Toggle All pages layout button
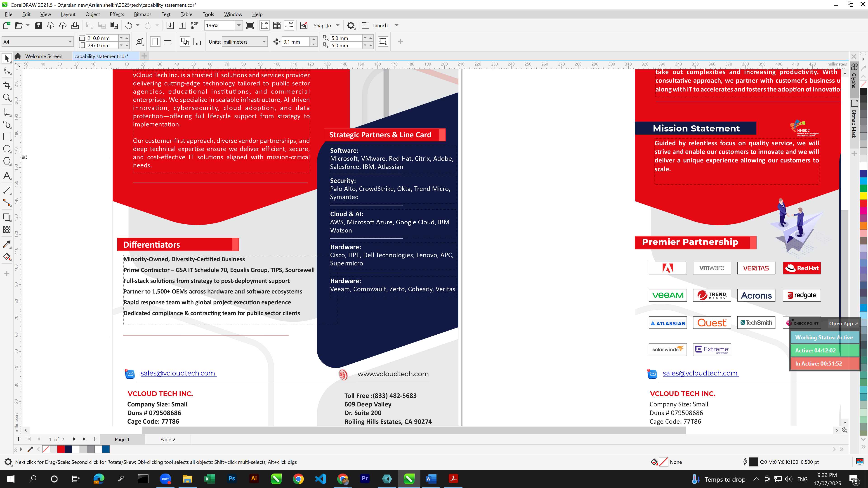Image resolution: width=868 pixels, height=488 pixels. coord(185,42)
